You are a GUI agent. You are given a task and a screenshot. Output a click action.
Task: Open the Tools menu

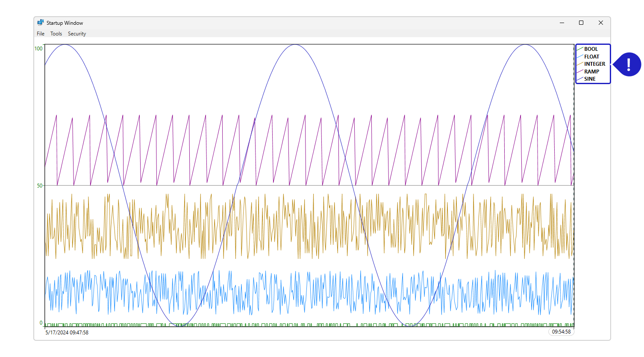(x=56, y=34)
